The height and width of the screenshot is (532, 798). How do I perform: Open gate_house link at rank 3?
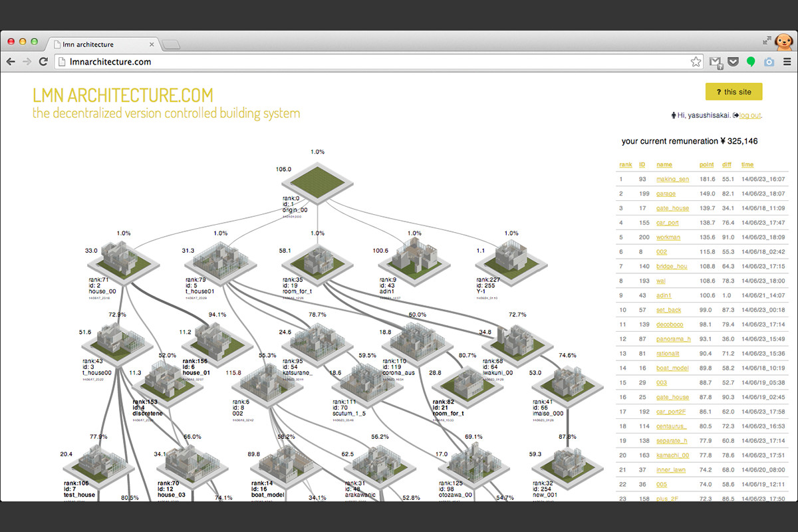pos(672,208)
